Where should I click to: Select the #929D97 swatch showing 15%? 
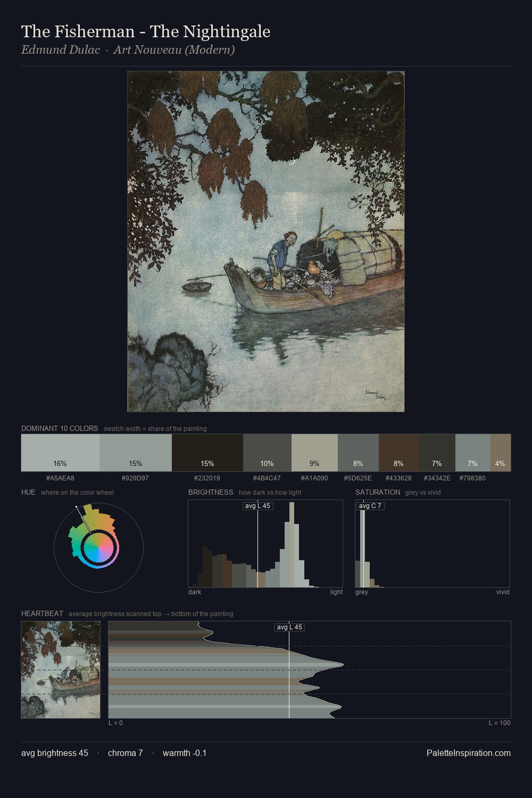[x=136, y=453]
